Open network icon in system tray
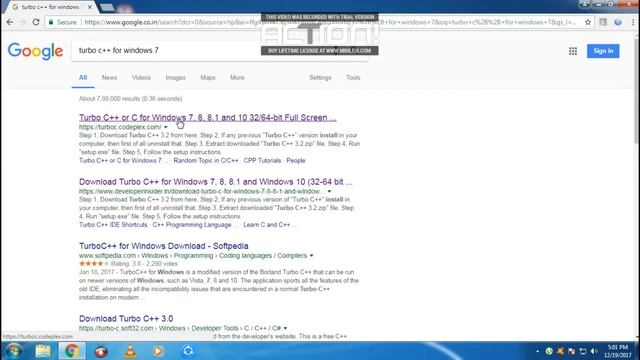Screen dimensions: 640x360 click(583, 351)
